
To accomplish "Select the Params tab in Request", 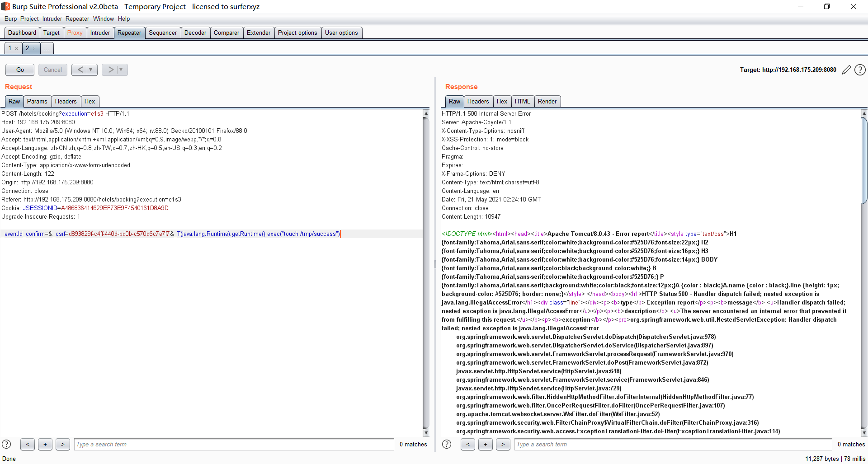I will (37, 101).
